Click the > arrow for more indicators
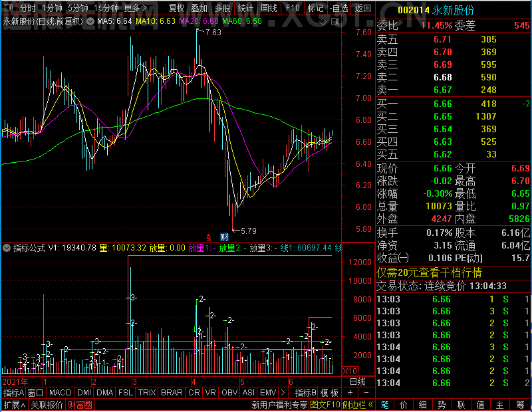The image size is (532, 412). (283, 393)
